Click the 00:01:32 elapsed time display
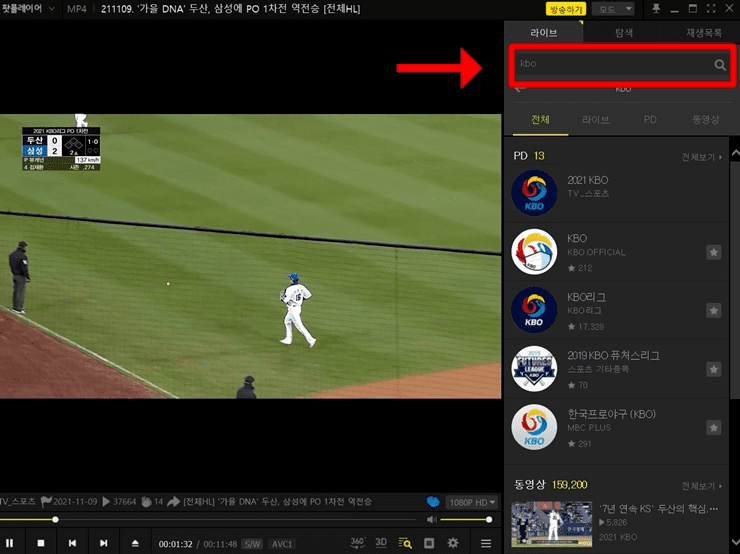 click(175, 544)
